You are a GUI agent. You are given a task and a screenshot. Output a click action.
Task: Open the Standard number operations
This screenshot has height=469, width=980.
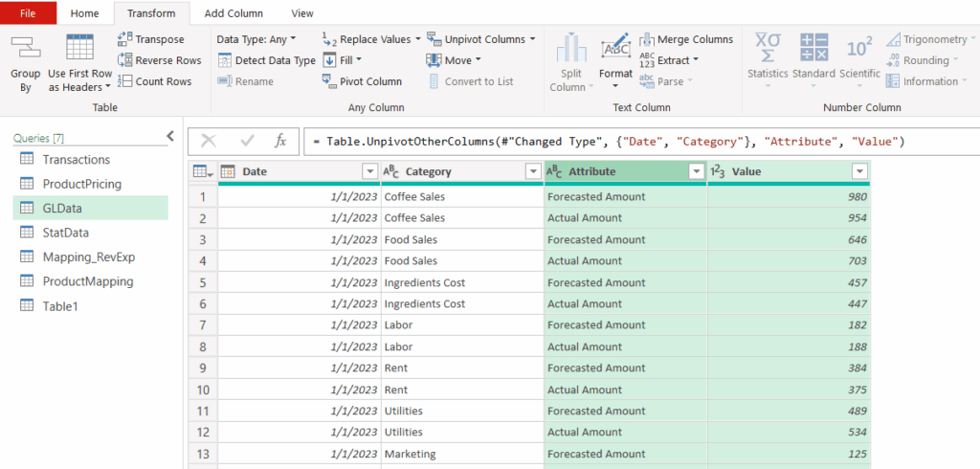(x=813, y=62)
